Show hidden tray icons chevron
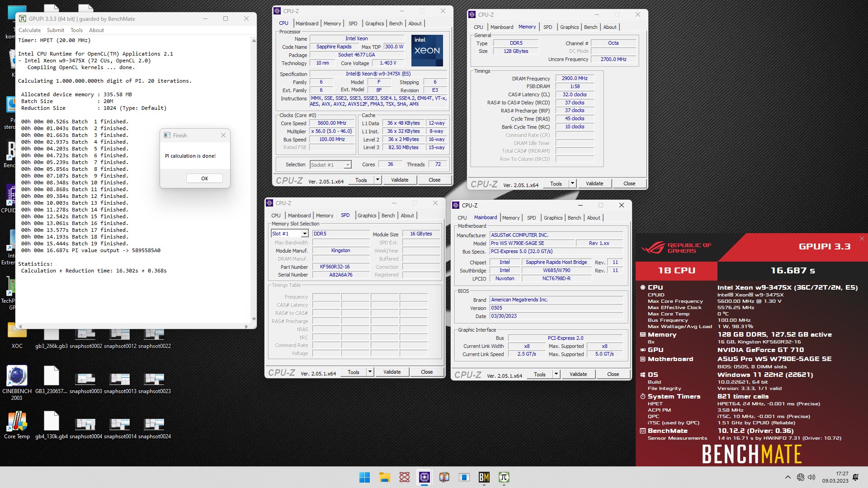 (788, 477)
